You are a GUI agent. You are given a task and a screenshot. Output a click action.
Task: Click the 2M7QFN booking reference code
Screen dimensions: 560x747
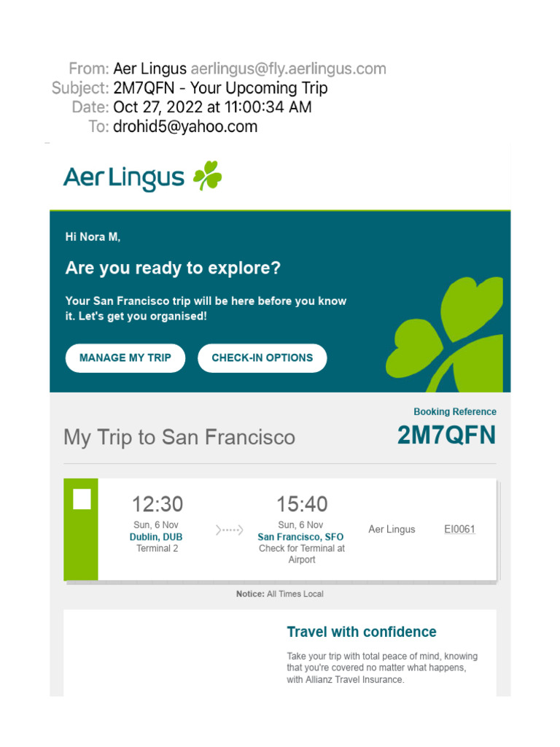pyautogui.click(x=446, y=436)
